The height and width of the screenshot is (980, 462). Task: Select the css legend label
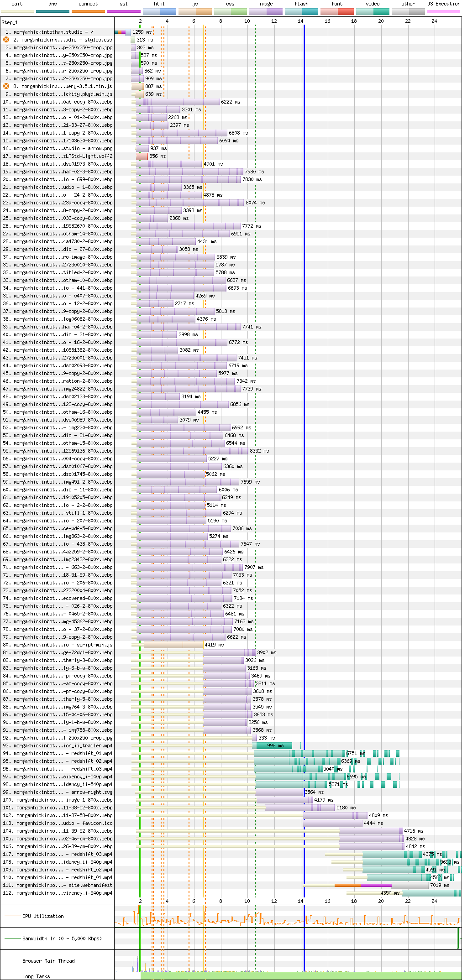coord(230,4)
